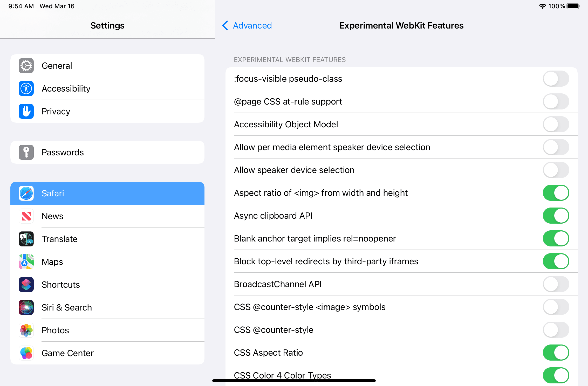Screen dimensions: 588x386
Task: Select Maps settings section
Action: [x=108, y=262]
